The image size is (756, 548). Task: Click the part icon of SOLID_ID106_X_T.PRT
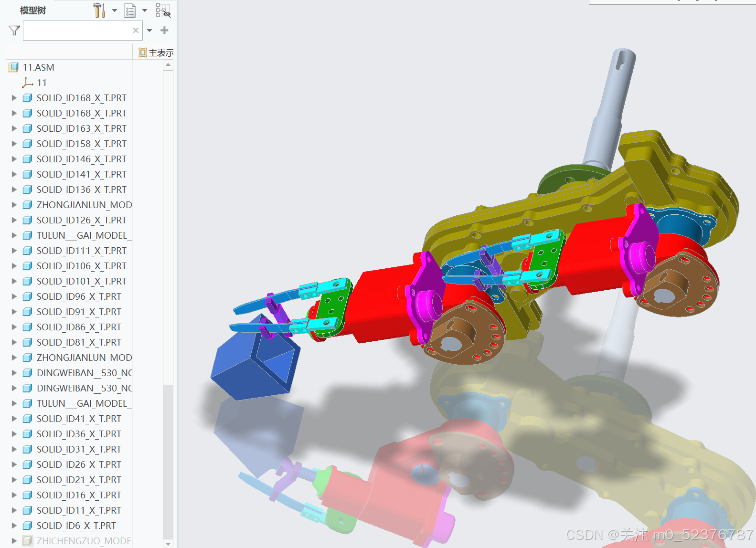point(28,266)
